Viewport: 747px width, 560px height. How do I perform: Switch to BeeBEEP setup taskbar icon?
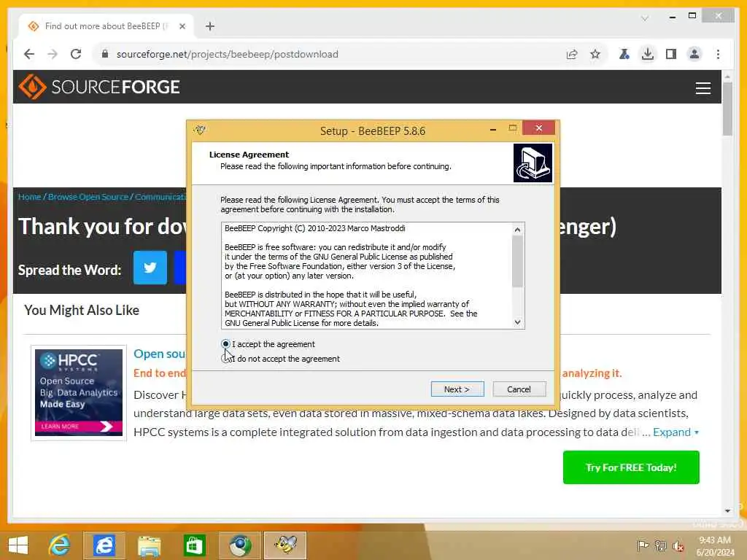coord(285,545)
